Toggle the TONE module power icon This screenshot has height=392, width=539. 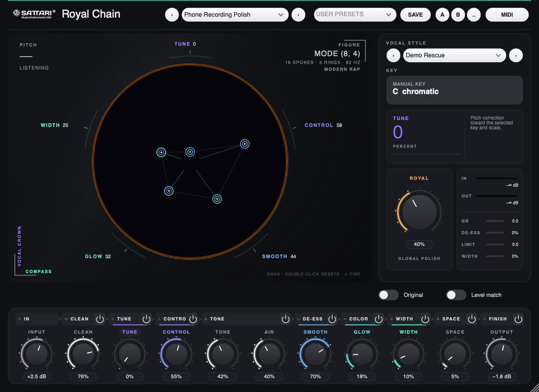[x=286, y=319]
